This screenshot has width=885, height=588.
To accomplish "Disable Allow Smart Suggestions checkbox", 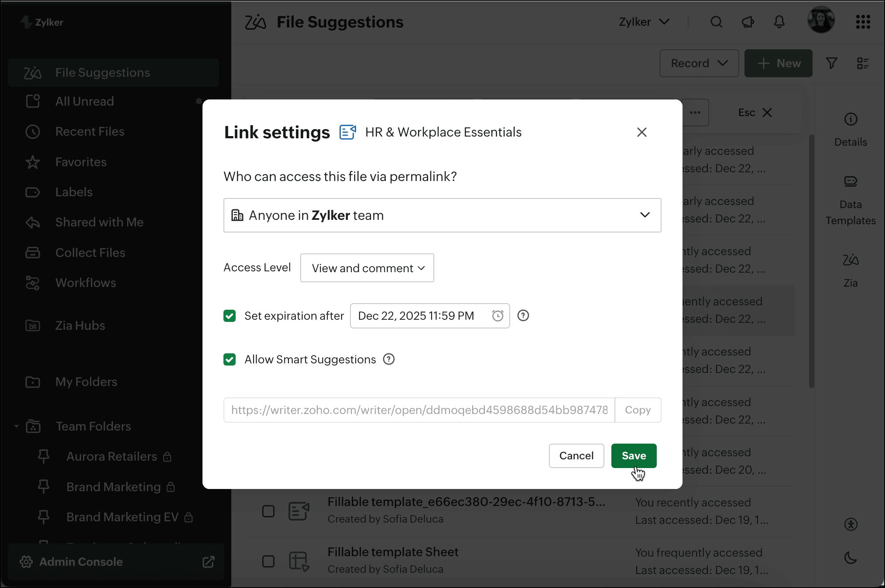I will pos(230,359).
